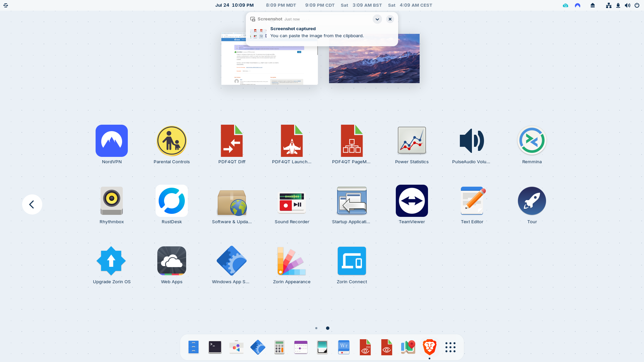Open PDF4QT PageMaster
Screen dimensions: 644x362
(352, 141)
